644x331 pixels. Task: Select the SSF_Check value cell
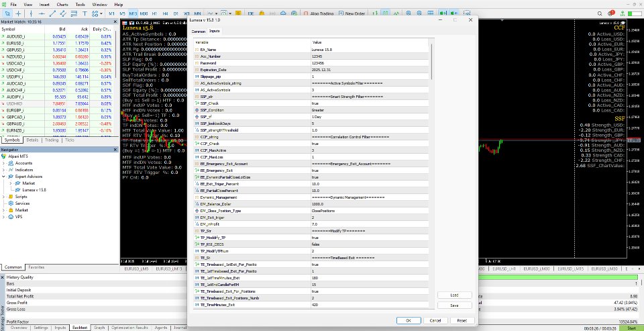[x=369, y=103]
